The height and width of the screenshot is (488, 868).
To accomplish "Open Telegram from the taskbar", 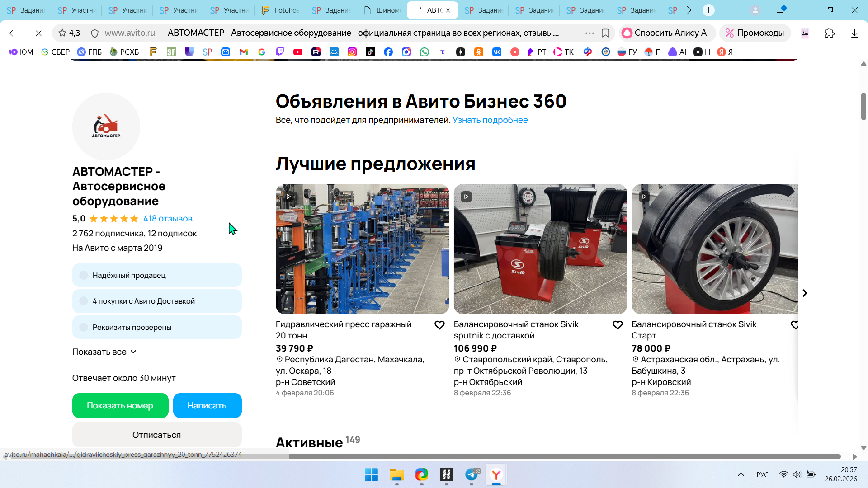I will click(471, 474).
